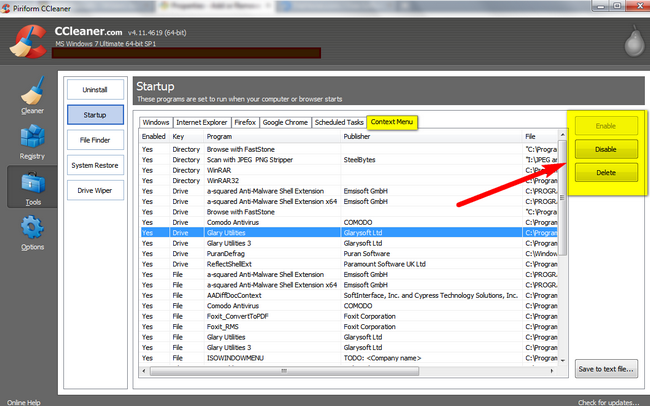Click the CCleaner title bar icon
The height and width of the screenshot is (406, 650).
pyautogui.click(x=5, y=8)
